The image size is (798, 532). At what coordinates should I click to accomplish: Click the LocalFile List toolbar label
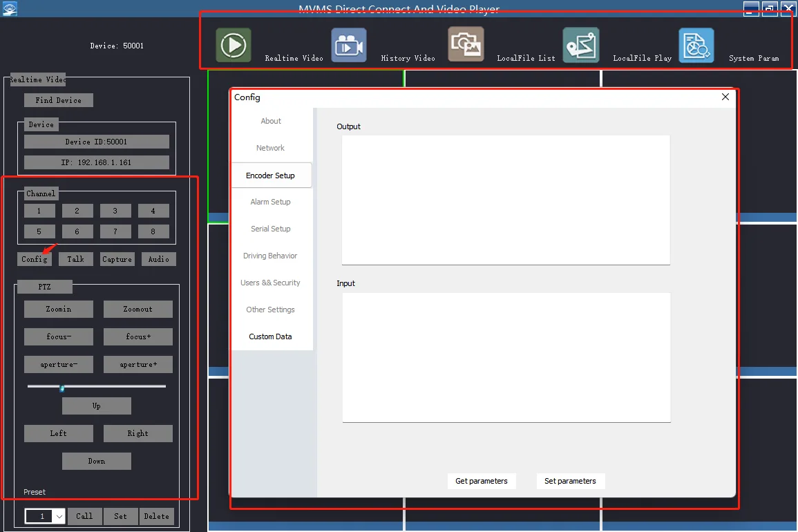click(x=526, y=58)
